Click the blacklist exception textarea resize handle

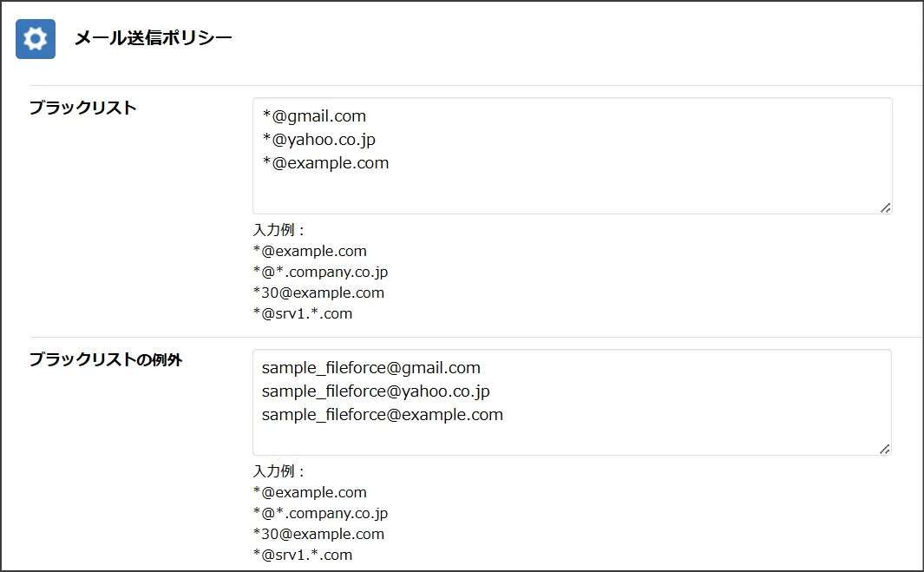tap(884, 449)
